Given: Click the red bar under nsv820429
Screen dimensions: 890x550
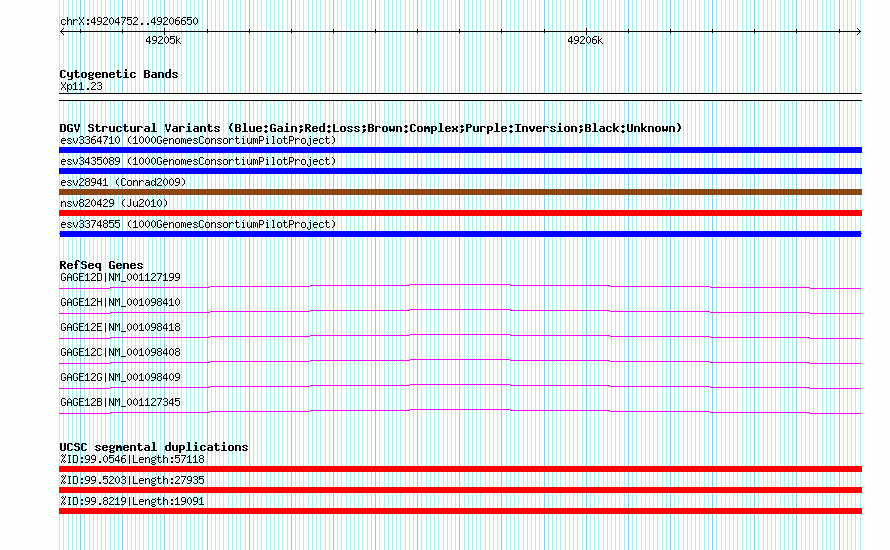Looking at the screenshot, I should click(460, 213).
